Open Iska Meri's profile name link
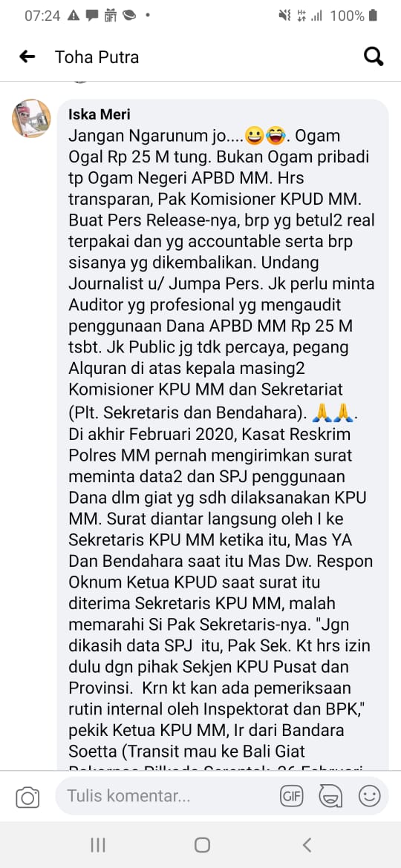The height and width of the screenshot is (868, 401). pyautogui.click(x=100, y=114)
